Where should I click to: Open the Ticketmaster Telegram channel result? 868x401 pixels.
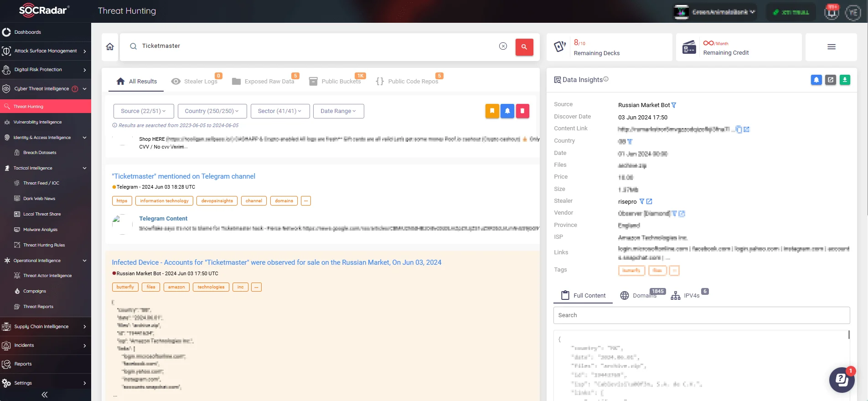184,176
